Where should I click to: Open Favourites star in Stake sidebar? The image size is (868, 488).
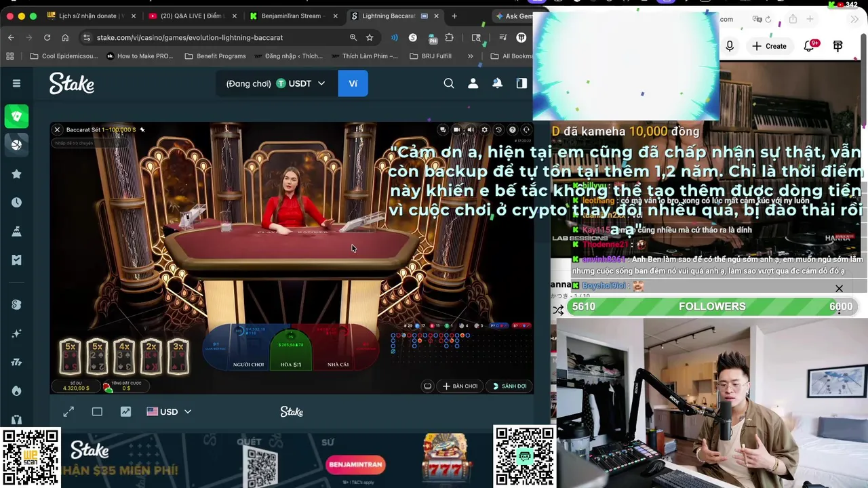coord(16,174)
